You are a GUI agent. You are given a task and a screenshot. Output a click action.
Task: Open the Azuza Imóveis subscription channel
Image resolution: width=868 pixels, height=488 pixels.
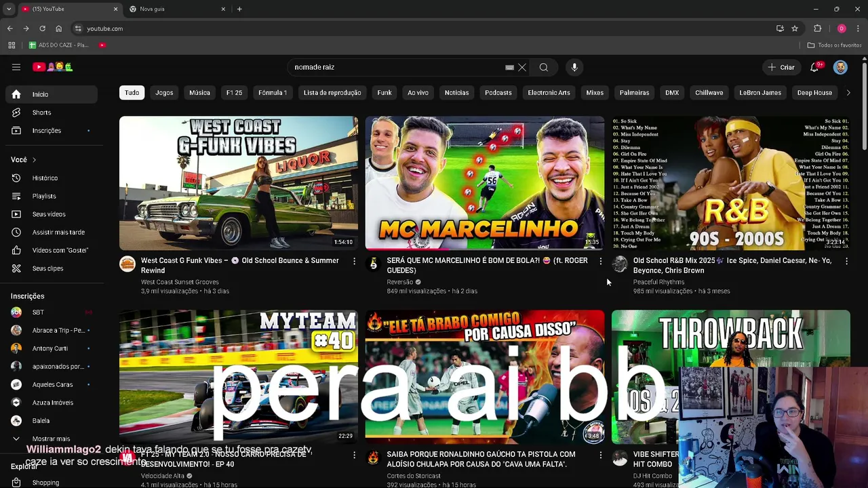pos(52,403)
